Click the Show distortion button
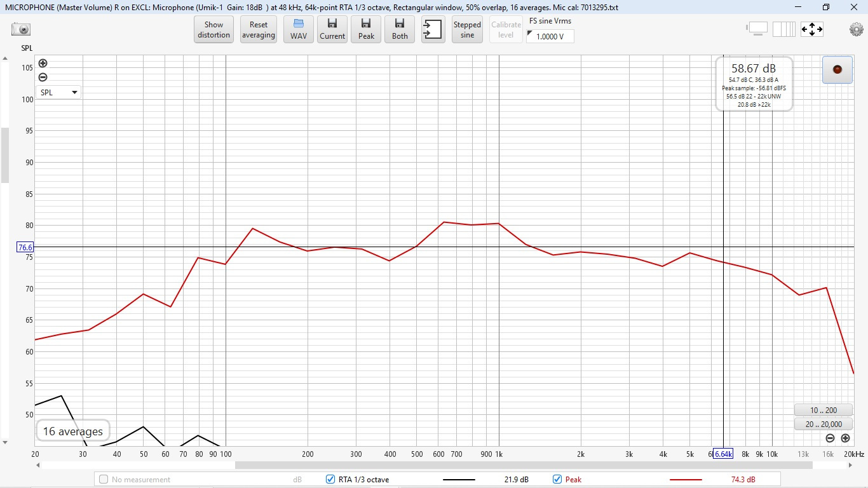Image resolution: width=868 pixels, height=488 pixels. coord(214,30)
